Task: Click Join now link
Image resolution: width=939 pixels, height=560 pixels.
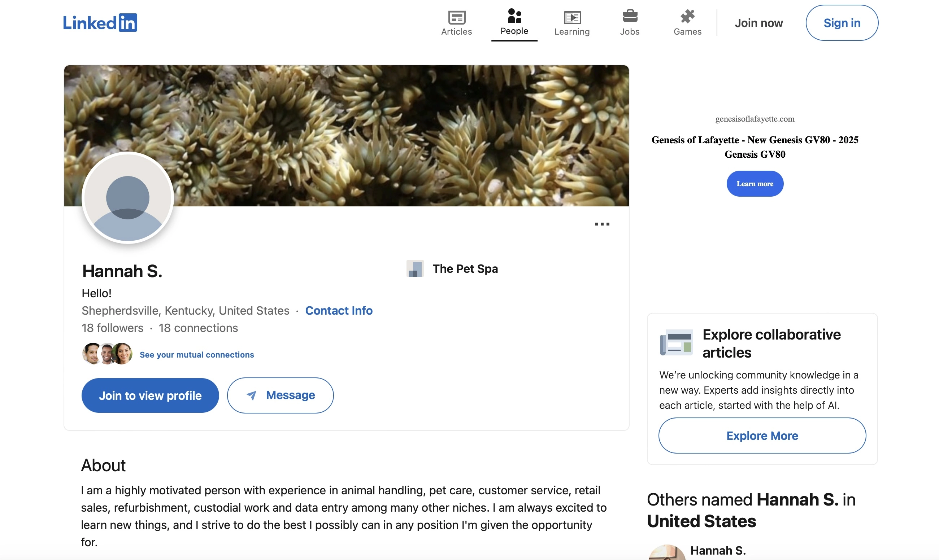Action: pos(758,23)
